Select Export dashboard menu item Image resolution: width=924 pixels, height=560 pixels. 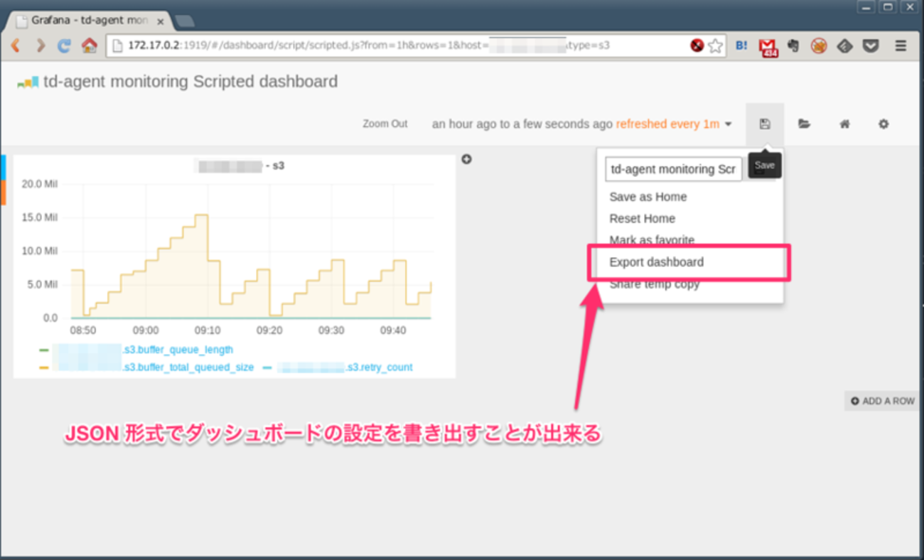(x=657, y=262)
